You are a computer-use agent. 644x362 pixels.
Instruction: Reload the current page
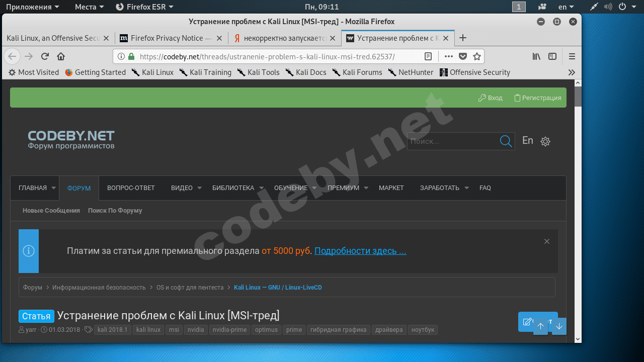click(45, 56)
